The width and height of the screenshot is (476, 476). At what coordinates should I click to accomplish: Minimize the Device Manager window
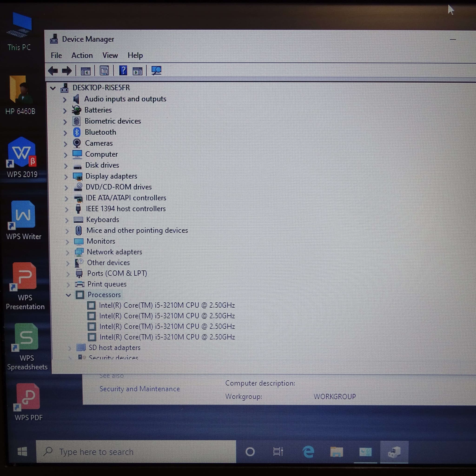click(453, 39)
